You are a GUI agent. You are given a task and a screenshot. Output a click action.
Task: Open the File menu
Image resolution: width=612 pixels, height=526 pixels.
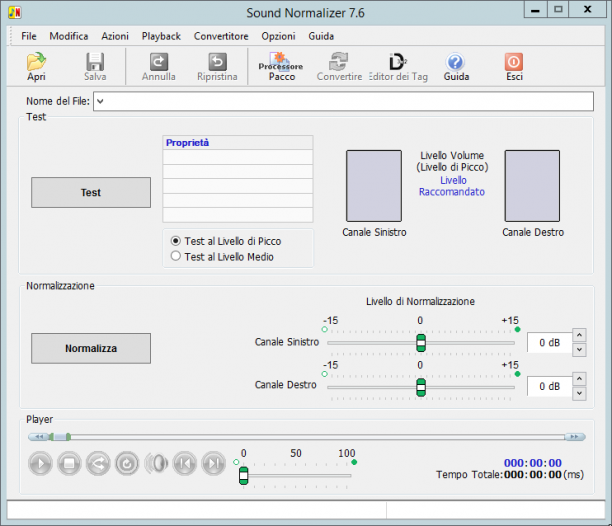pyautogui.click(x=29, y=36)
